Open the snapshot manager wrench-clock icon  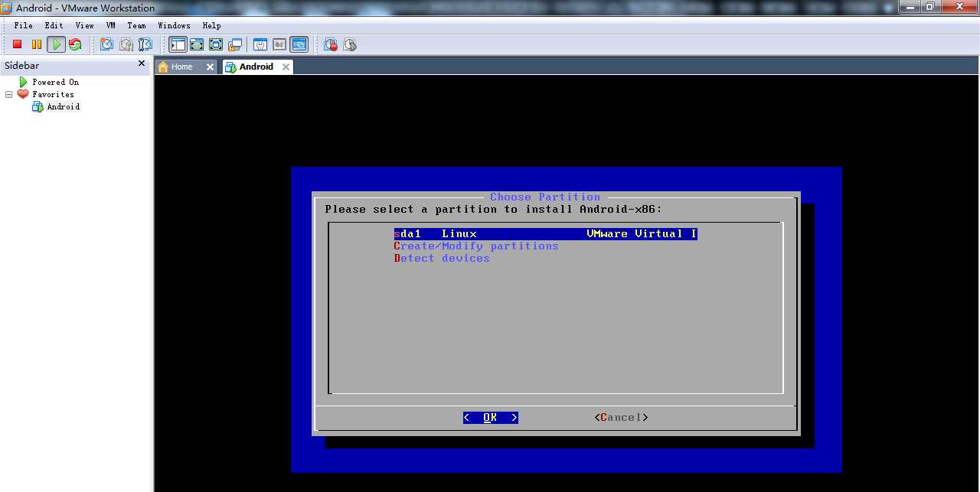145,44
